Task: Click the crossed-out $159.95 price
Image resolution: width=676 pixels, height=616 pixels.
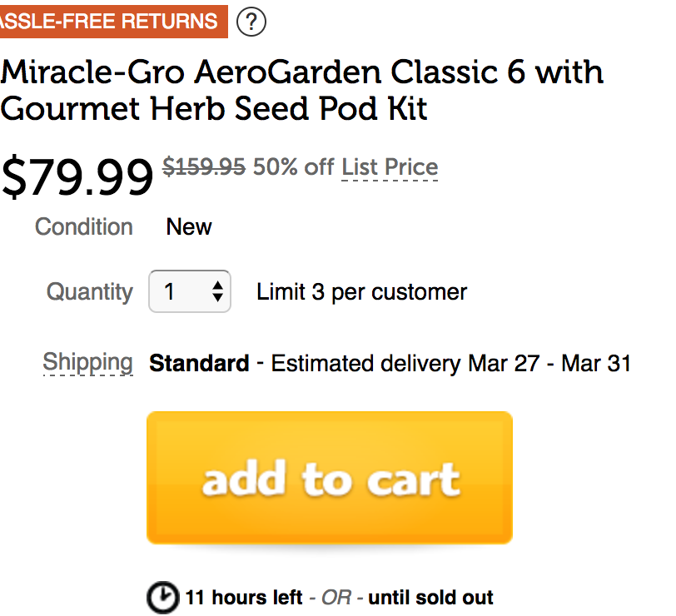Action: pyautogui.click(x=203, y=166)
